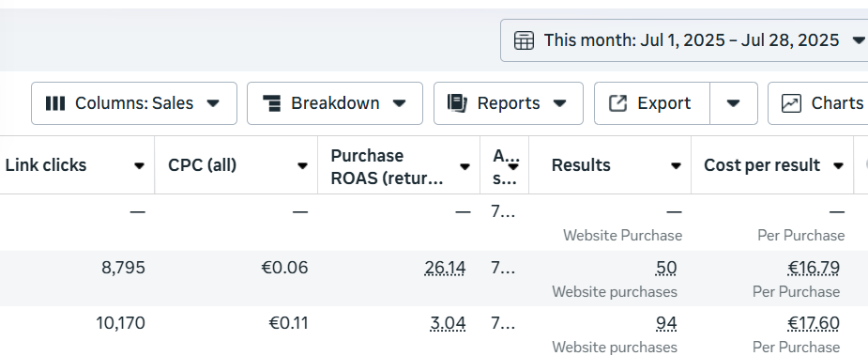The image size is (868, 356).
Task: Click the Charts line-graph icon
Action: pos(791,103)
